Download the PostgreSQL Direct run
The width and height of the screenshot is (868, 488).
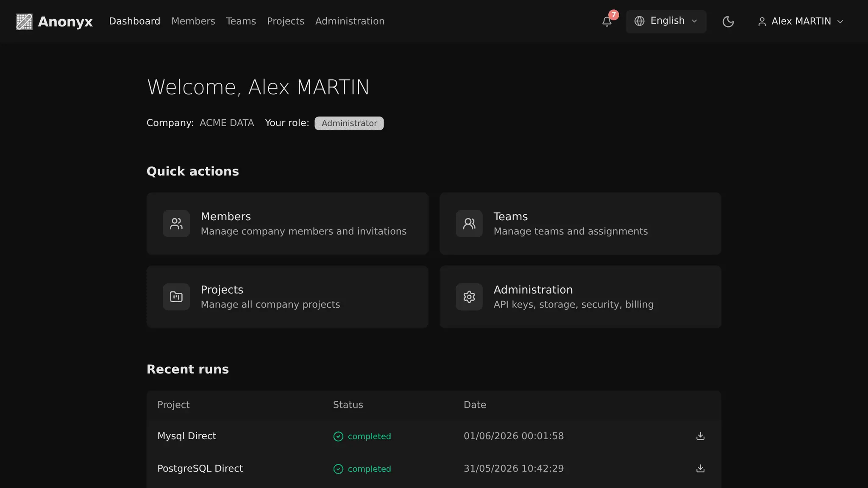coord(700,469)
